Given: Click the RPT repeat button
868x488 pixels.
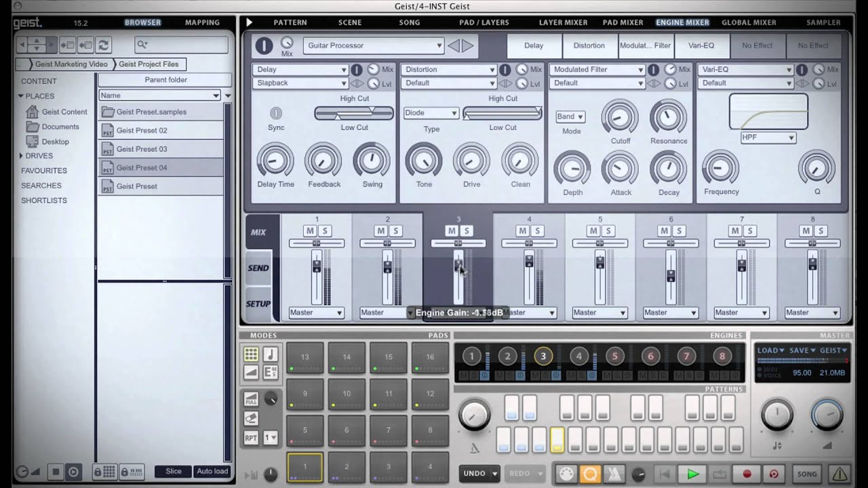Looking at the screenshot, I should (251, 438).
